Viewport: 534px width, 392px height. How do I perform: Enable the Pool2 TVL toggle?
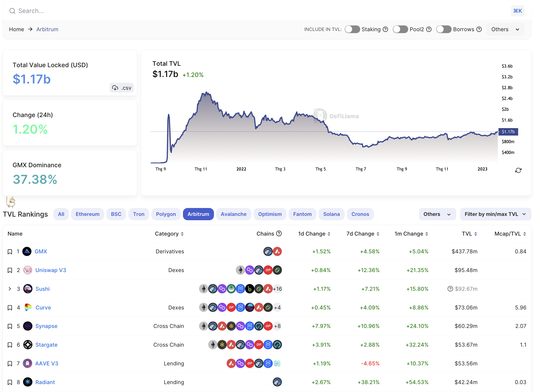click(400, 29)
